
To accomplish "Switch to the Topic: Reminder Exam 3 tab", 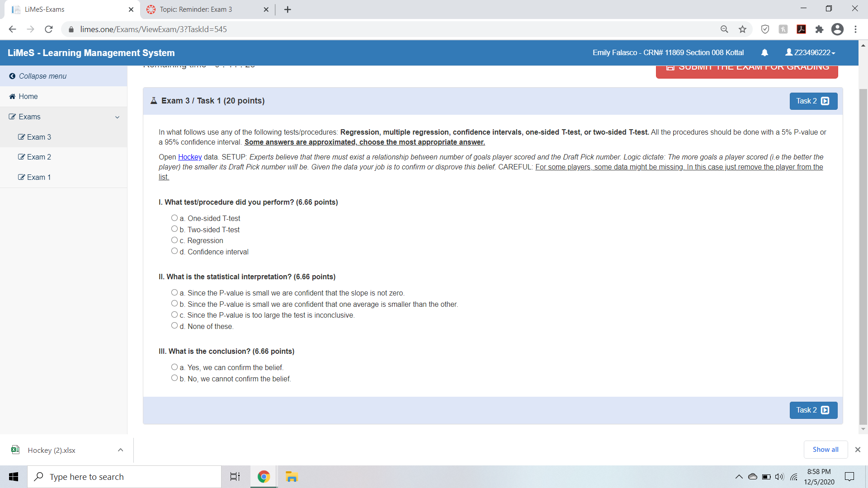I will click(x=195, y=9).
